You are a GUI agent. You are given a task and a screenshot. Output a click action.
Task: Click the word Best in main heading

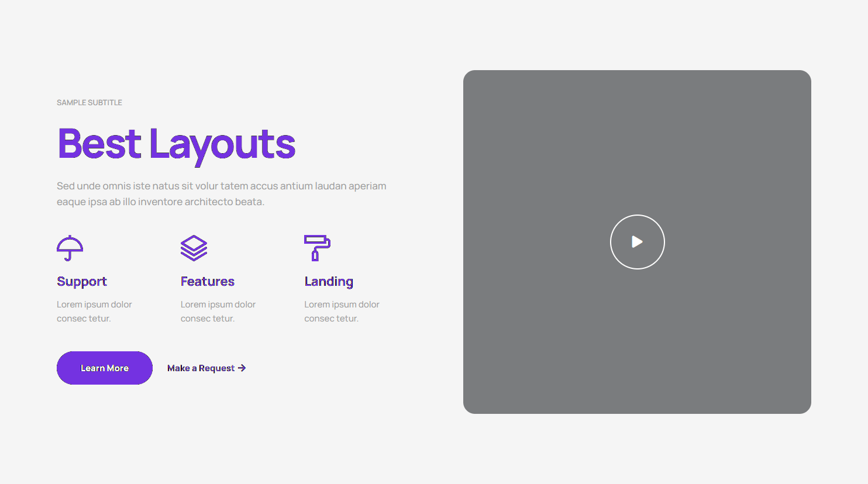click(x=99, y=144)
